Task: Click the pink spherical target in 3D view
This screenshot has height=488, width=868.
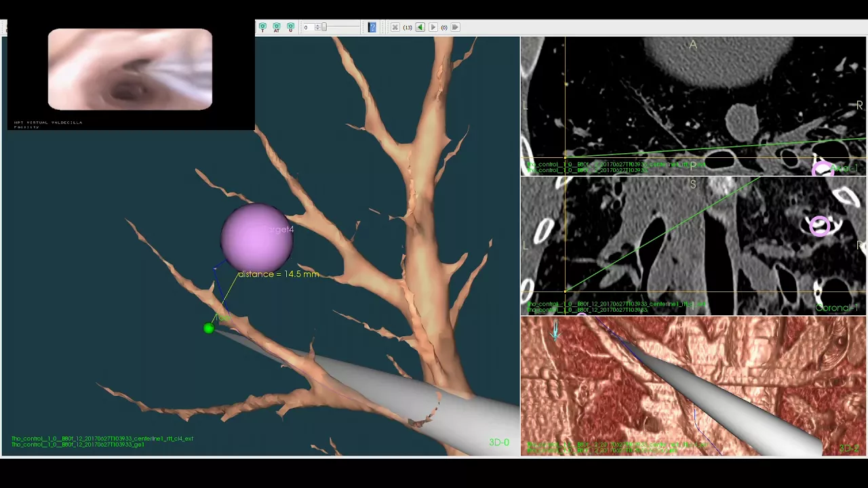Action: 257,239
